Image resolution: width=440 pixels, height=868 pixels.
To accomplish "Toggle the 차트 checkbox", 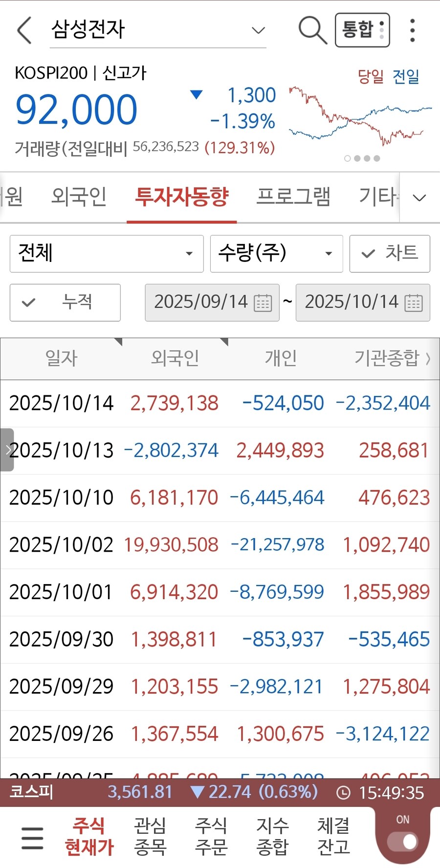I will click(x=390, y=253).
